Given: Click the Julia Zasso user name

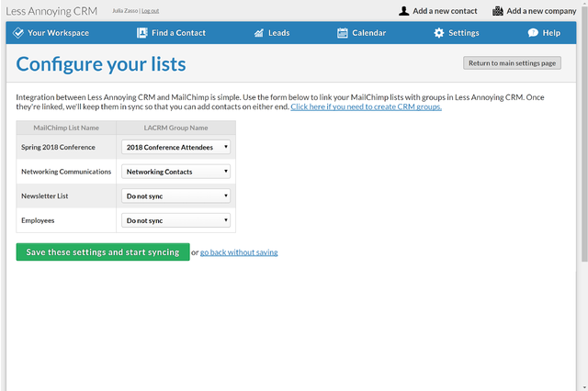Looking at the screenshot, I should pyautogui.click(x=125, y=11).
